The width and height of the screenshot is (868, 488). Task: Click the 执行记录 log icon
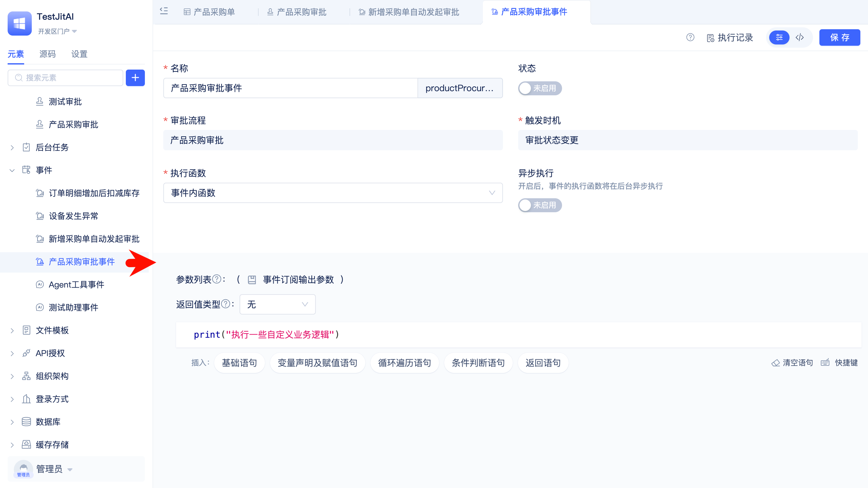tap(710, 38)
